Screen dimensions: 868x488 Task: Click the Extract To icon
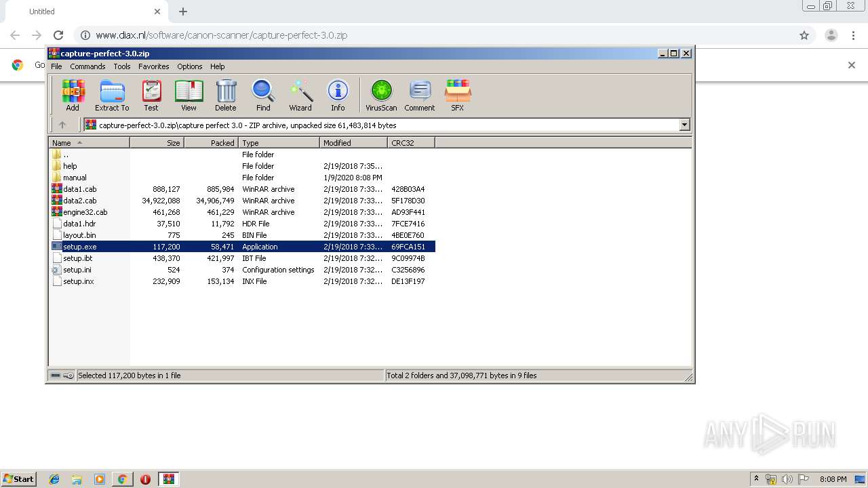click(x=112, y=95)
